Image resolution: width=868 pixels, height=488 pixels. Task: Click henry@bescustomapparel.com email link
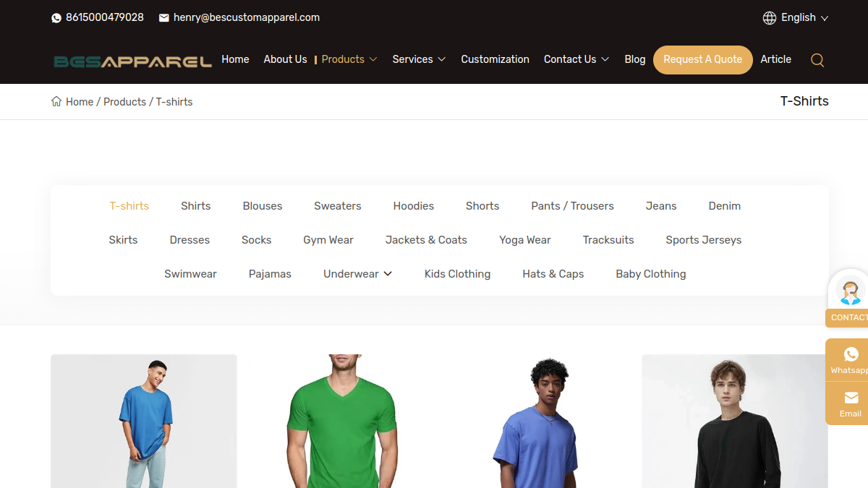pyautogui.click(x=247, y=17)
